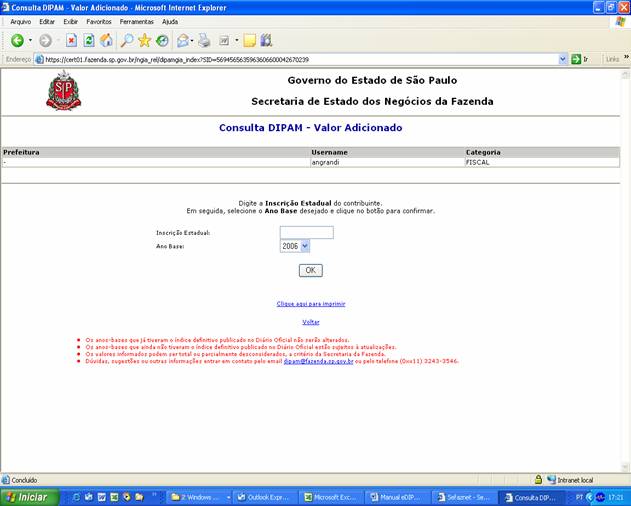This screenshot has height=506, width=631.
Task: Open the Windows Iniciar start button
Action: (26, 497)
